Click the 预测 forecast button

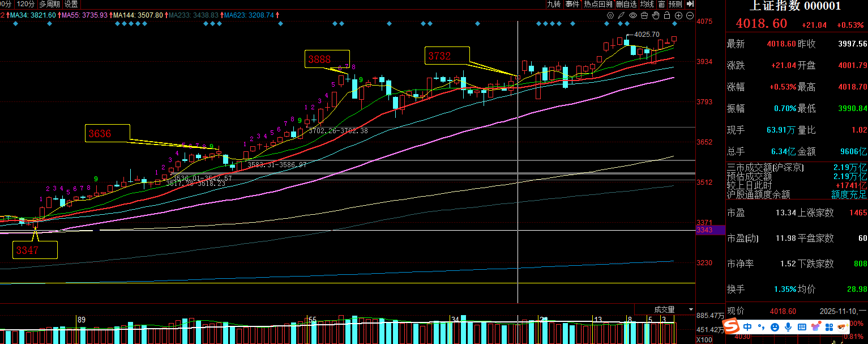[675, 4]
